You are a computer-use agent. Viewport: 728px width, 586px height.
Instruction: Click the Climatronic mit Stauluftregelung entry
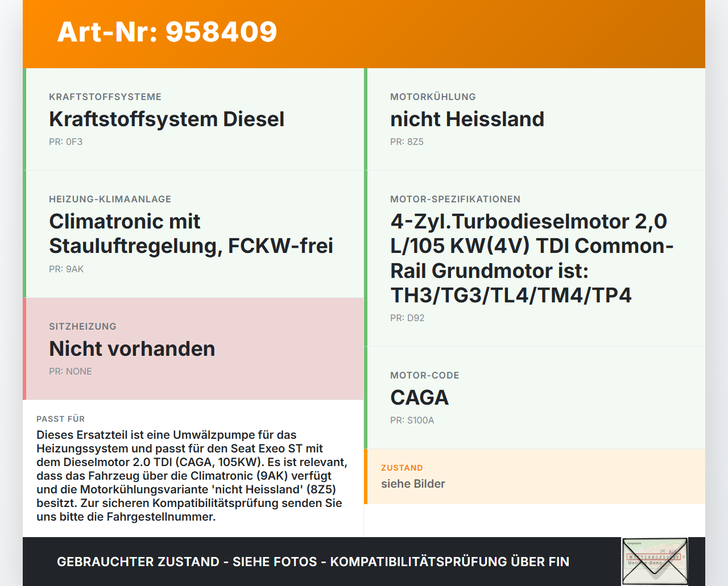point(192,234)
